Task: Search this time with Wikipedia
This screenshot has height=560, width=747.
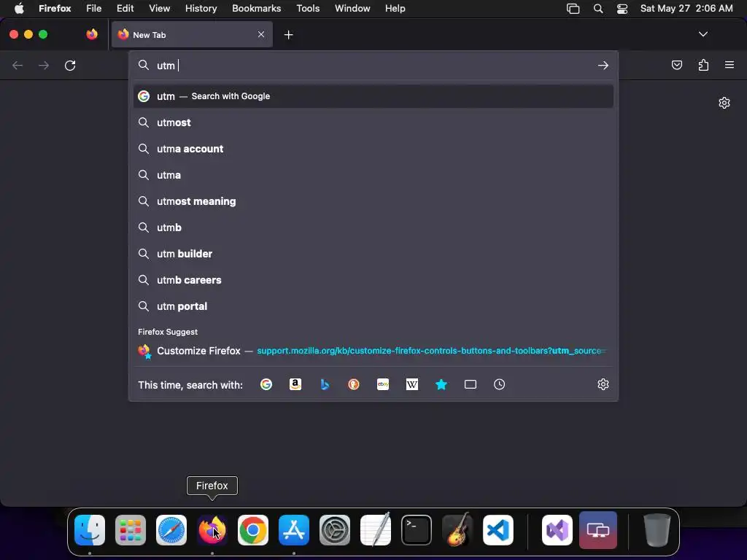Action: point(412,384)
